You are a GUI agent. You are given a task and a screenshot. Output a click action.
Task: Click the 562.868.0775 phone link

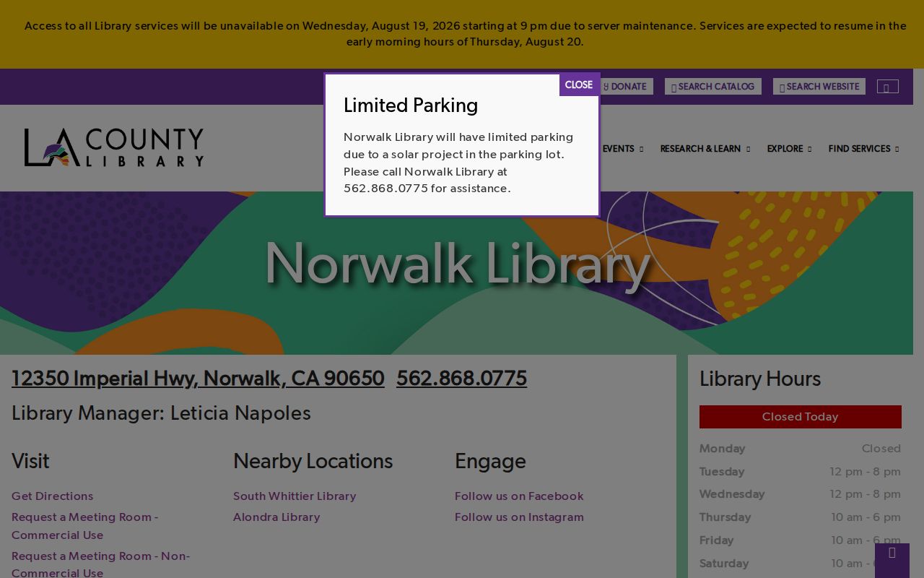(461, 379)
